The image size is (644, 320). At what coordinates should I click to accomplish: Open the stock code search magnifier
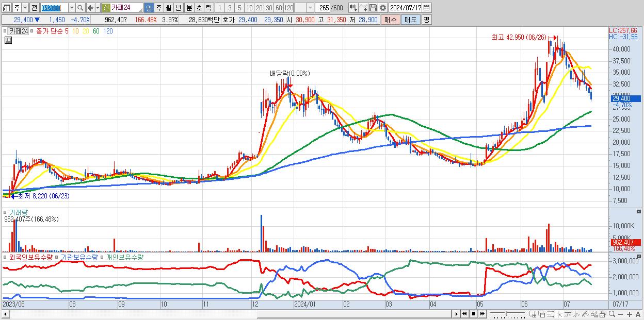click(x=80, y=8)
